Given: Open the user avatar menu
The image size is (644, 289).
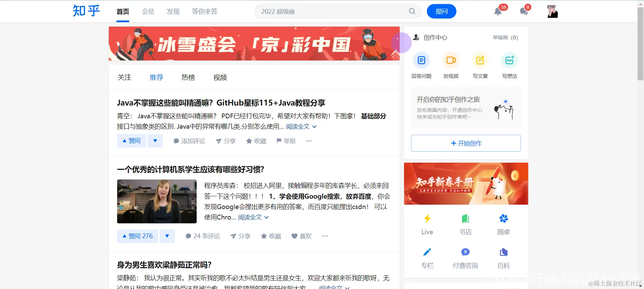Looking at the screenshot, I should point(552,11).
